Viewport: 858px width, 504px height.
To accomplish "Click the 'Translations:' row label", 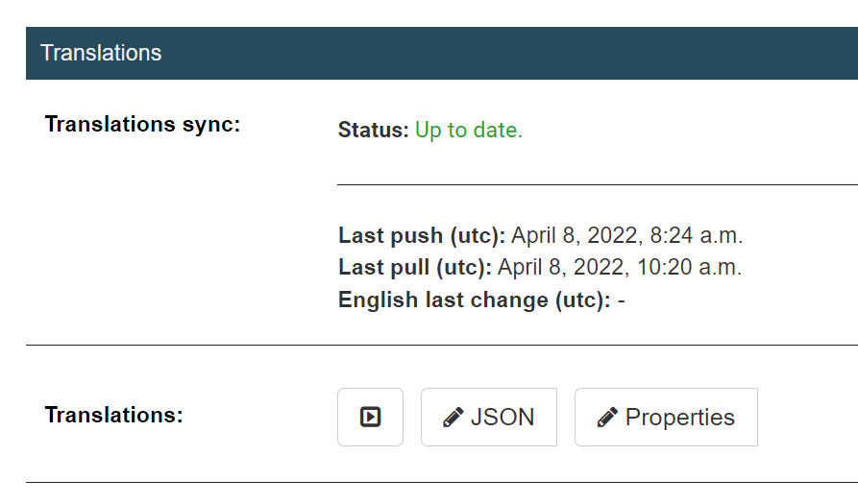I will (x=113, y=415).
